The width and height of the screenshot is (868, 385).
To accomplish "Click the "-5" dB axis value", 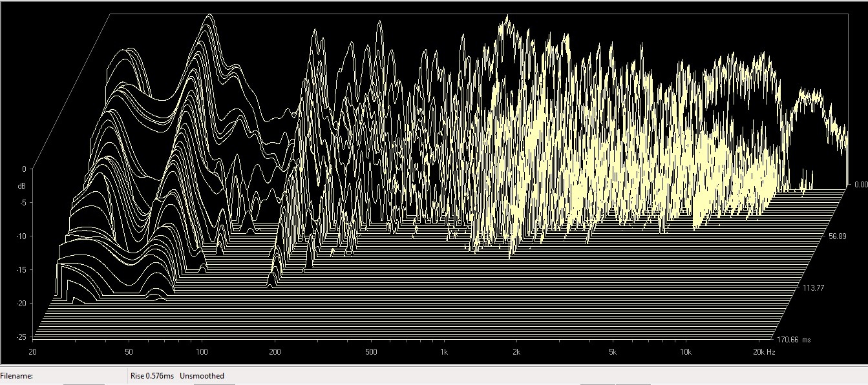I will click(x=22, y=203).
